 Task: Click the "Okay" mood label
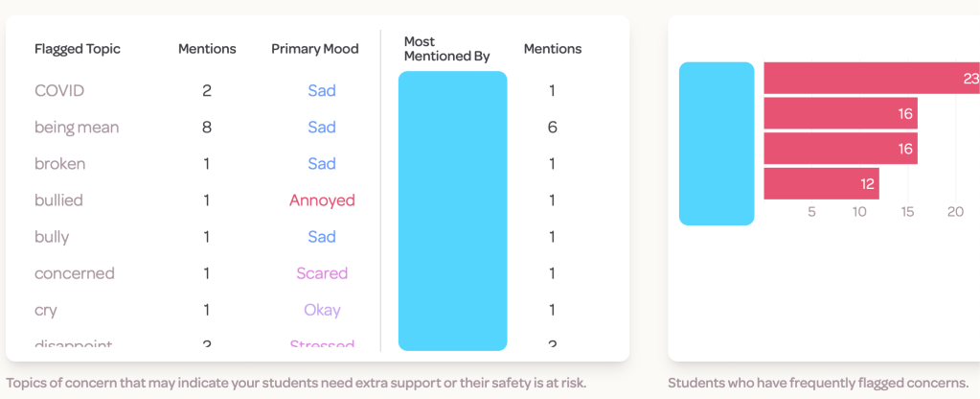coord(322,310)
